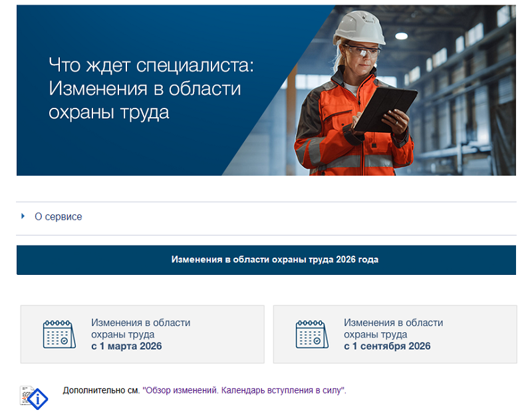Open "Обзор изменений. Календарь вступления в силу" link
The width and height of the screenshot is (532, 416).
tap(243, 390)
